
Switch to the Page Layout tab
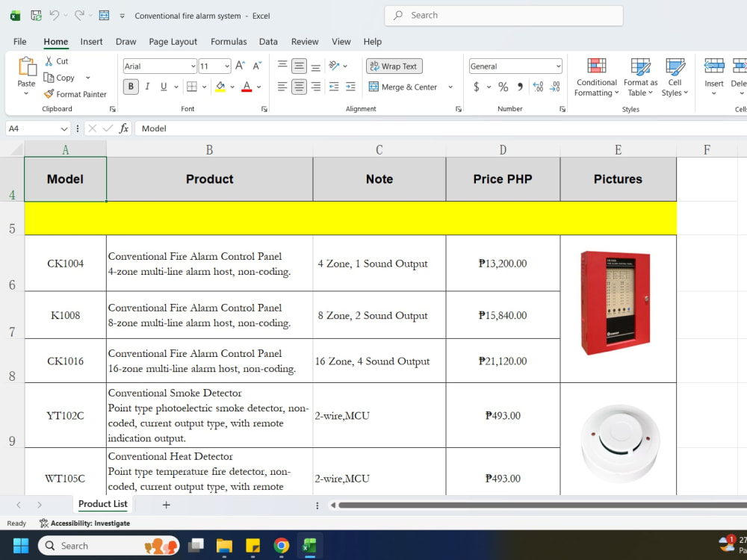point(173,41)
